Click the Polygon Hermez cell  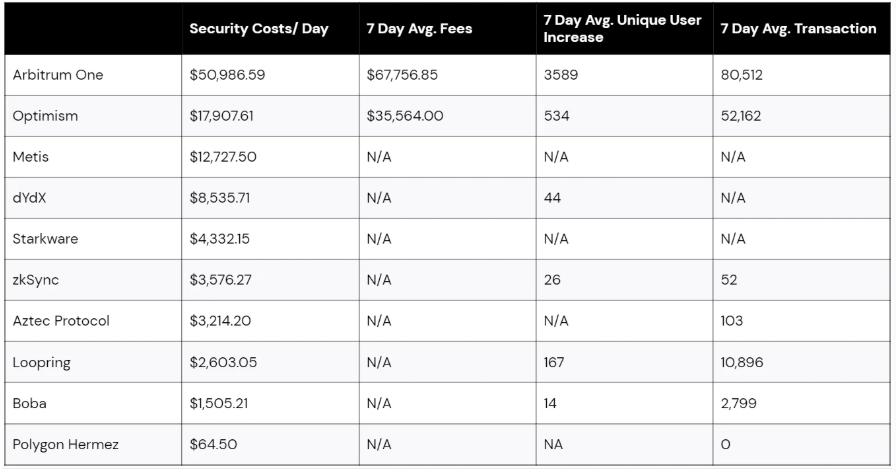pos(65,444)
